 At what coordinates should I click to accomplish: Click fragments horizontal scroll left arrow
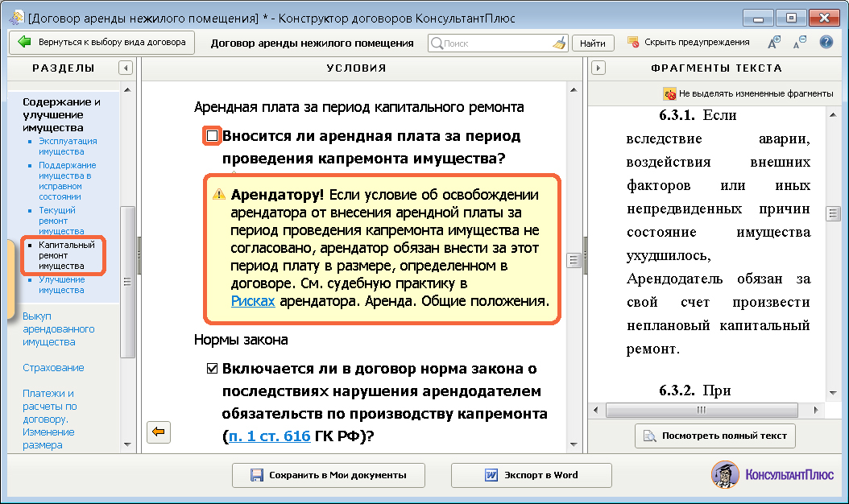pos(596,411)
